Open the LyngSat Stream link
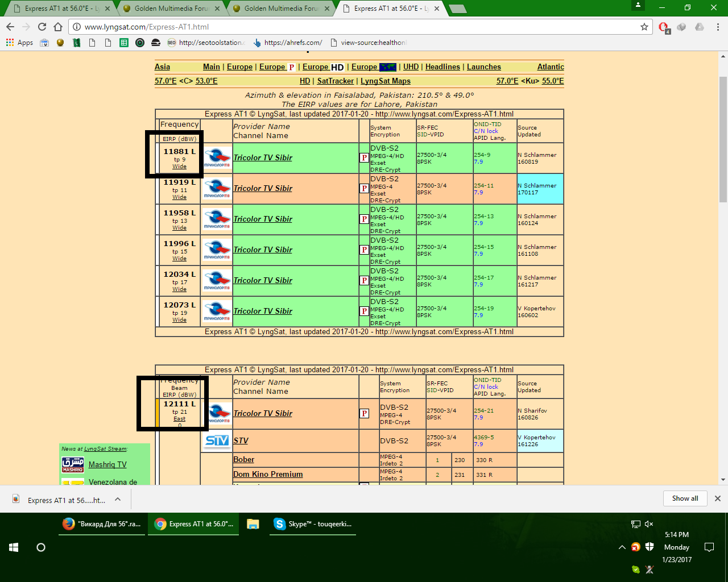This screenshot has height=582, width=728. click(x=105, y=449)
